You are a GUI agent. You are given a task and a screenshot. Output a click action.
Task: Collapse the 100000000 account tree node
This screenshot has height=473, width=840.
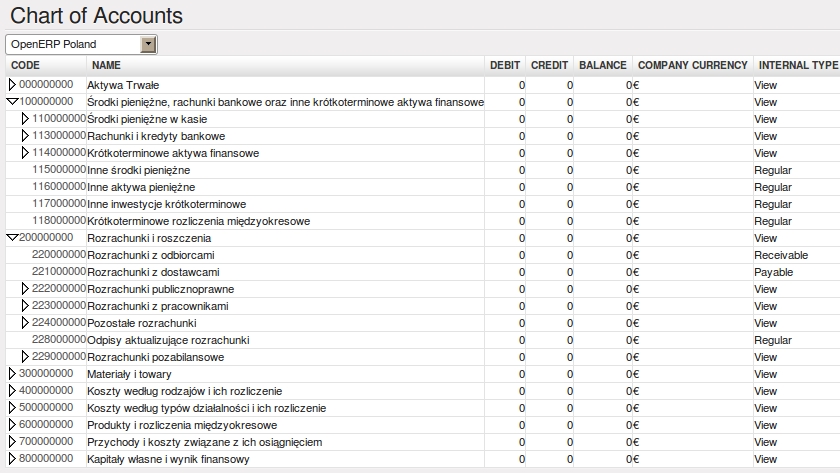[x=12, y=102]
